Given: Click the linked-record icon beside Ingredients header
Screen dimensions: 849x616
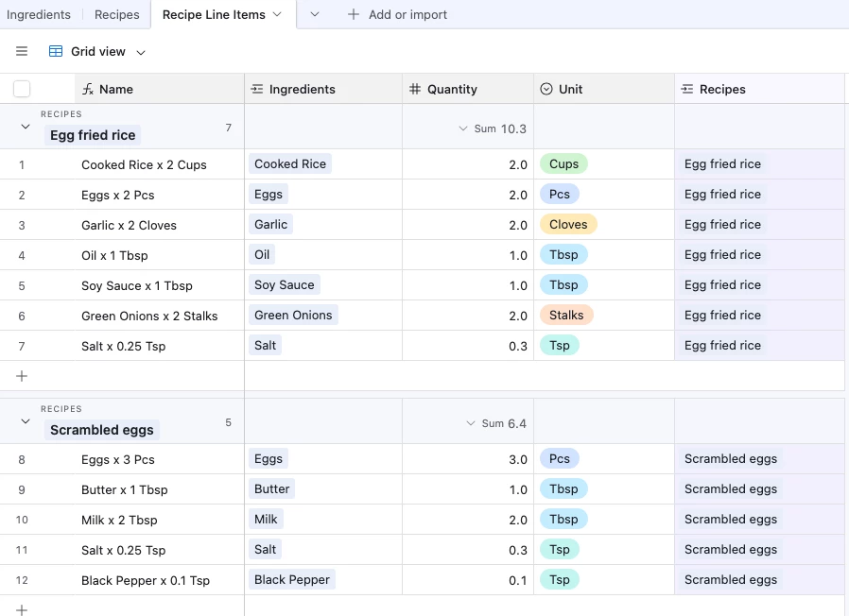Looking at the screenshot, I should tap(257, 90).
